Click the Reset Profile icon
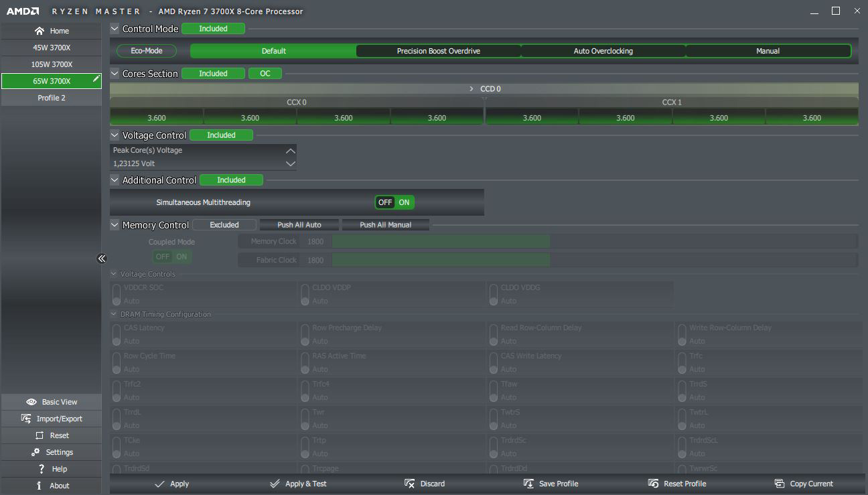Image resolution: width=868 pixels, height=495 pixels. point(653,484)
